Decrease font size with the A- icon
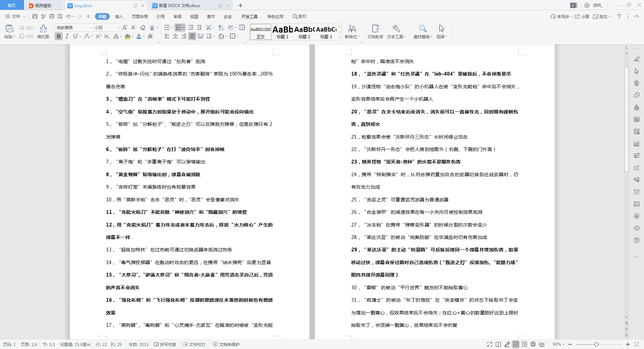 133,28
